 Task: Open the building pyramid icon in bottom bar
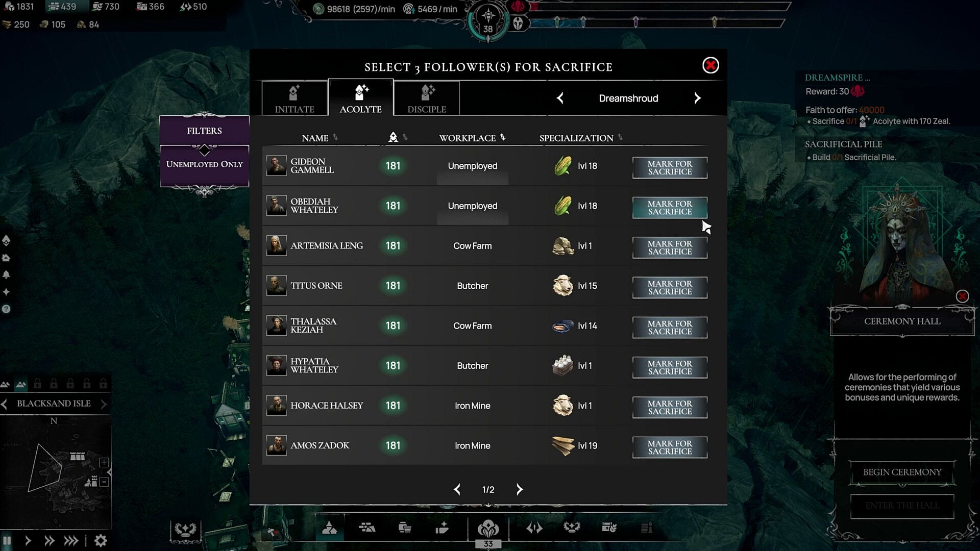coord(329,528)
